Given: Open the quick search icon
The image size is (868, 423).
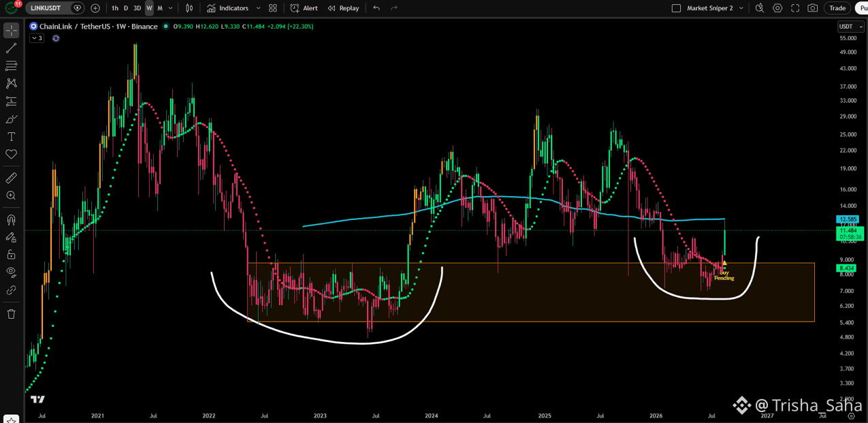Looking at the screenshot, I should (x=760, y=8).
